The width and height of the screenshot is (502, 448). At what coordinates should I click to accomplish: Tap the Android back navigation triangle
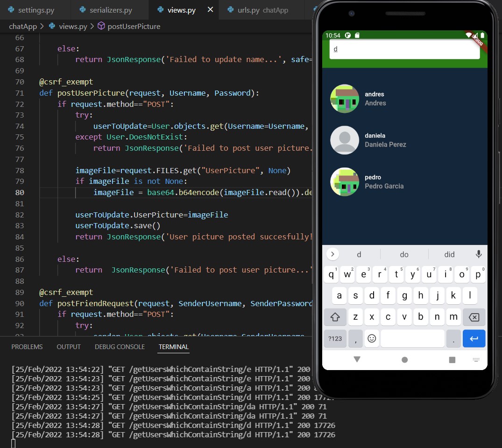[357, 359]
